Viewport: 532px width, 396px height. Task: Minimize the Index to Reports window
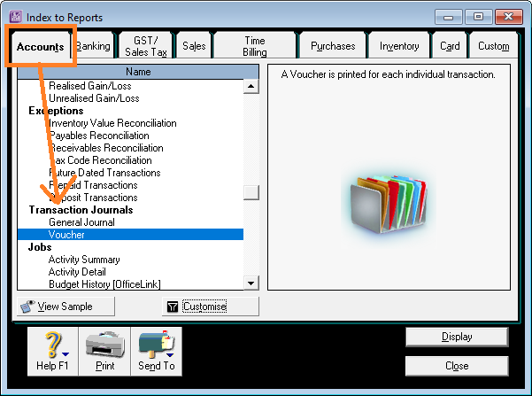pos(448,17)
